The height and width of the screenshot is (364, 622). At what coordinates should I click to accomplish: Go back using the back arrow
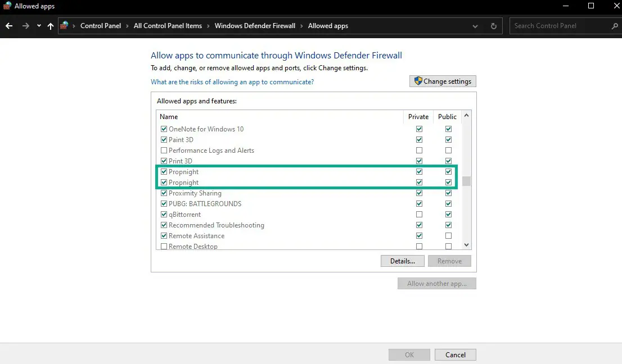[9, 26]
